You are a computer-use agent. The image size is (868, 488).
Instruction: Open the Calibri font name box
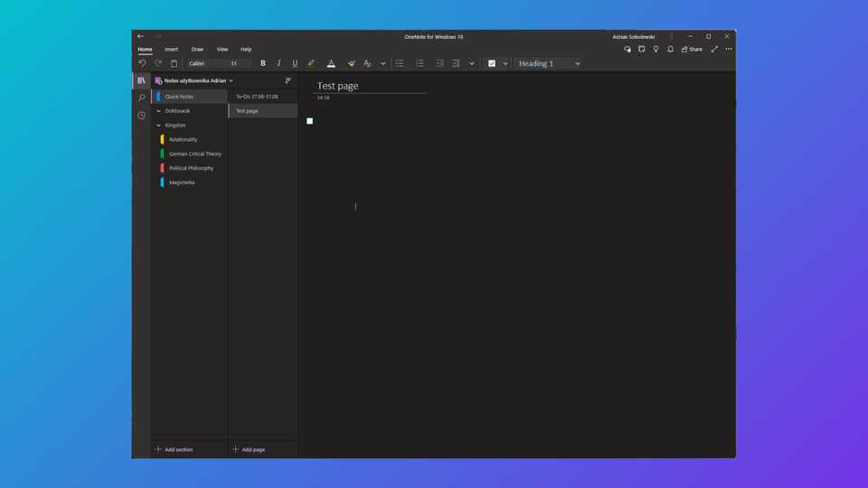pos(206,63)
